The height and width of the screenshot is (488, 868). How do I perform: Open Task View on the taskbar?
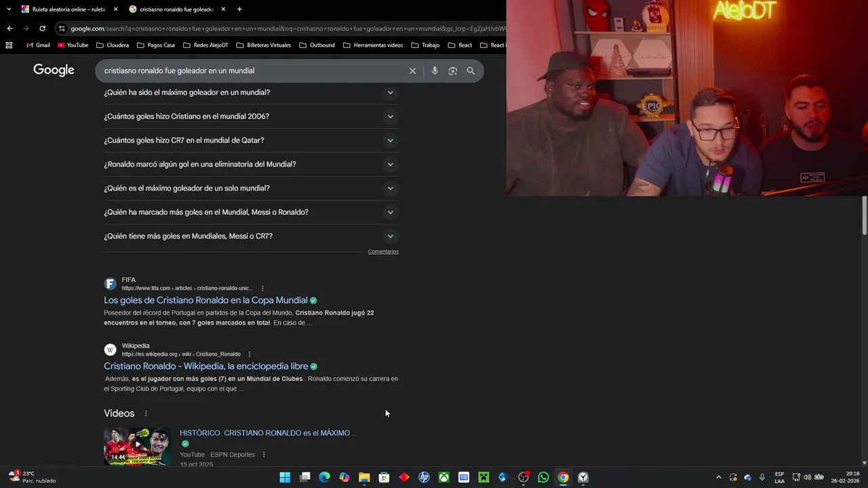click(x=305, y=477)
